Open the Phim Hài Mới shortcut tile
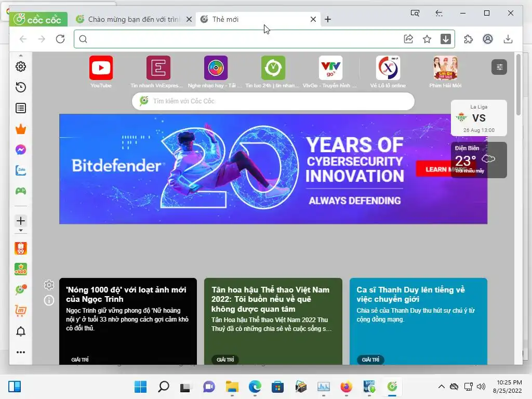This screenshot has width=532, height=399. coord(445,72)
